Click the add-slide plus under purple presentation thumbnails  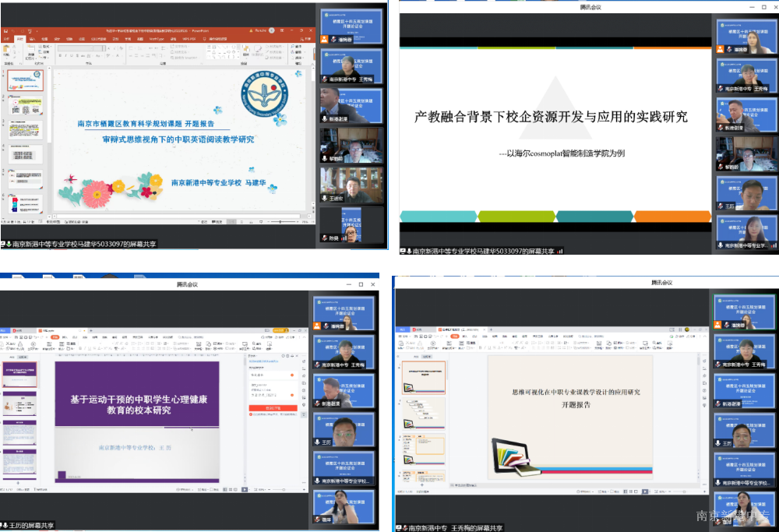coord(18,483)
